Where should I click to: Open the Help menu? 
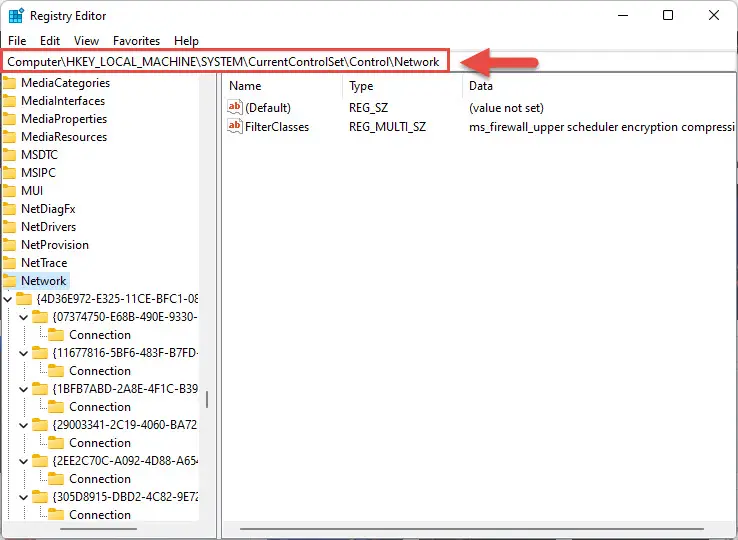click(x=186, y=41)
